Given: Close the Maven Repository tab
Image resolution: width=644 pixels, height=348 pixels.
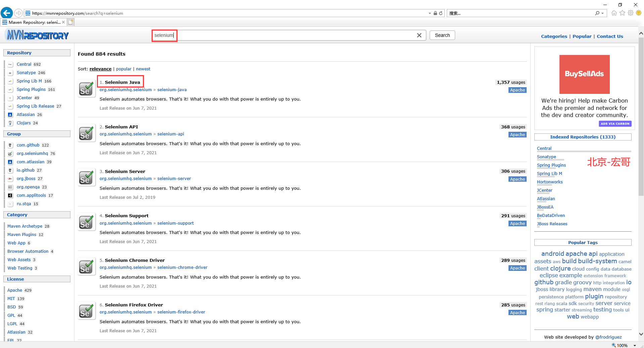Looking at the screenshot, I should point(63,22).
